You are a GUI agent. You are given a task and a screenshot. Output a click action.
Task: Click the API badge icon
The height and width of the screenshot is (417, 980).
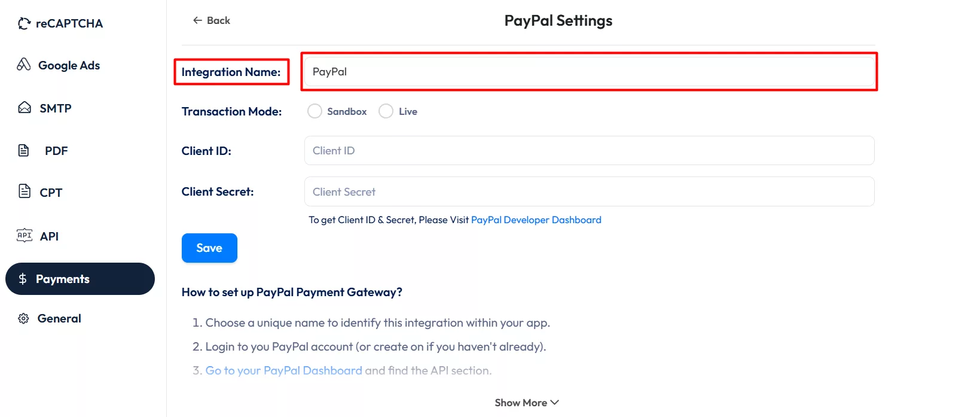click(23, 236)
